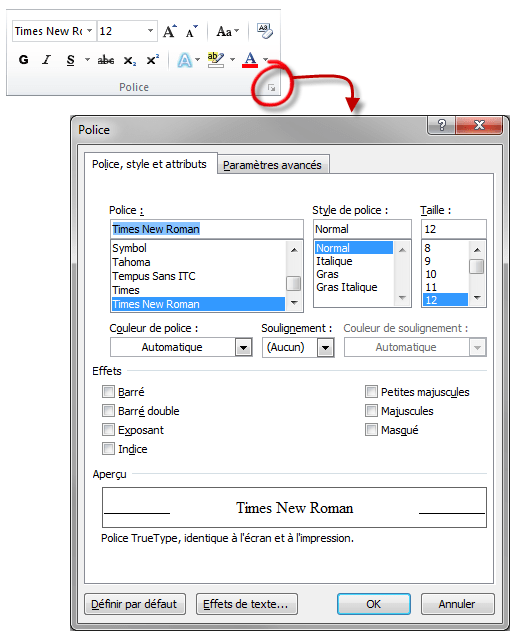Viewport: 518px width, 636px height.
Task: Click the Définir par défaut button
Action: click(135, 604)
